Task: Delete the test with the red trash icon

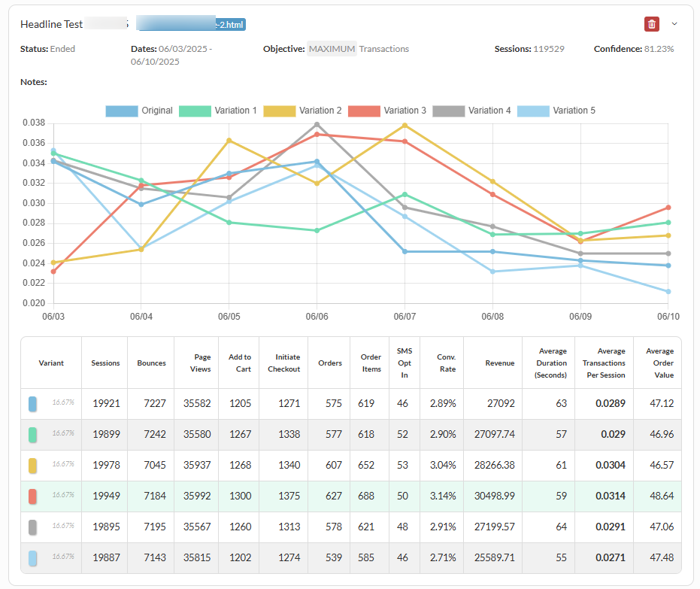Action: 651,24
